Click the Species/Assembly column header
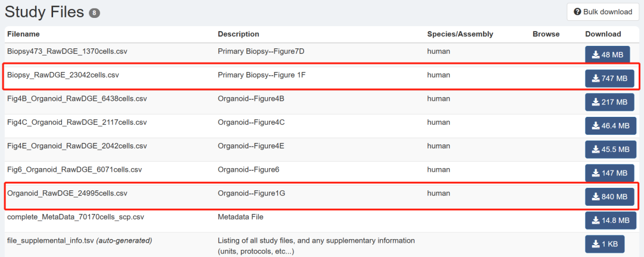The width and height of the screenshot is (644, 257). pyautogui.click(x=460, y=34)
